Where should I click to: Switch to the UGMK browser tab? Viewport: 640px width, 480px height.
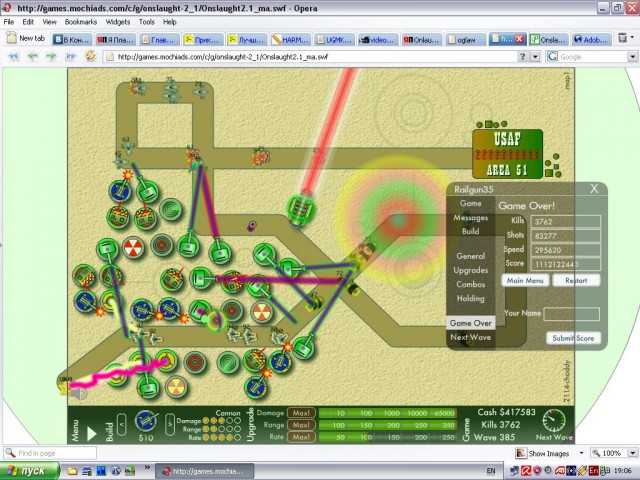pyautogui.click(x=335, y=39)
